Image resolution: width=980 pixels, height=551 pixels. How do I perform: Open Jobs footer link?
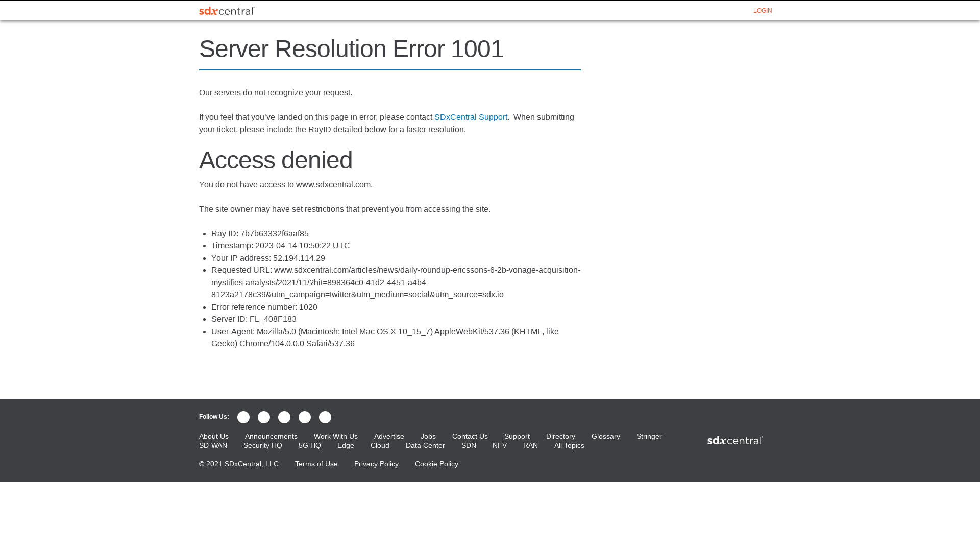(x=428, y=436)
